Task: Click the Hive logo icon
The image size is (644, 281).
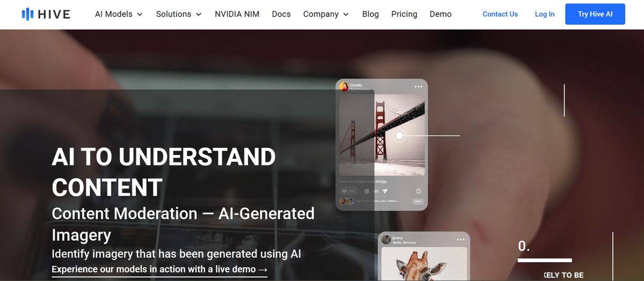Action: coord(27,14)
